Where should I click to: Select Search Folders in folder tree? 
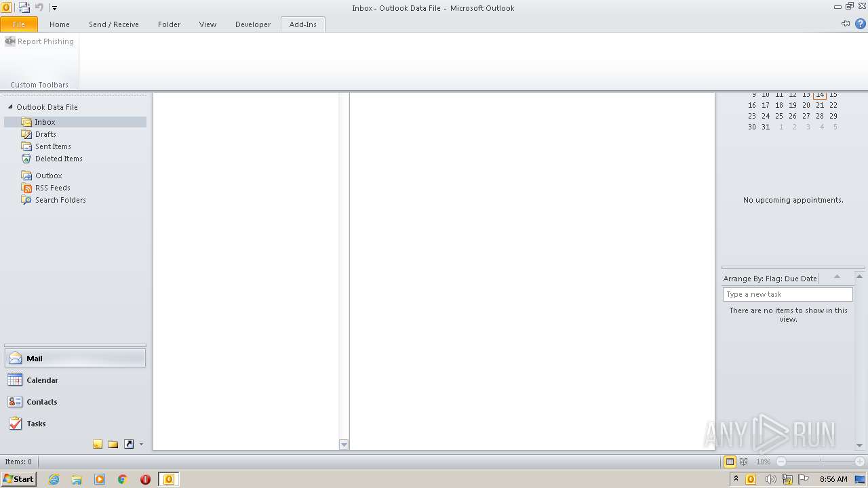click(x=60, y=200)
